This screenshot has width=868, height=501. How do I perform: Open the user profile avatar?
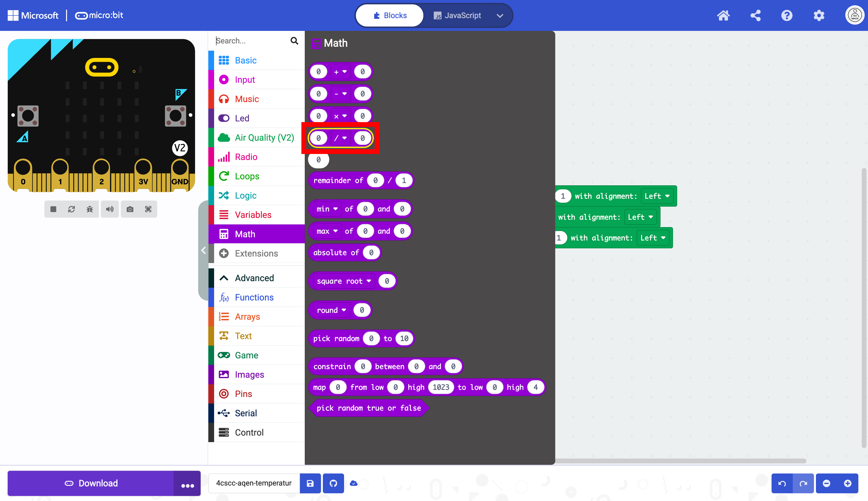pyautogui.click(x=854, y=15)
